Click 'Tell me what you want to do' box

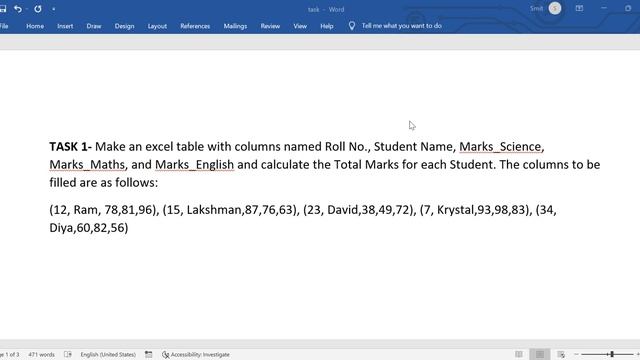point(402,26)
